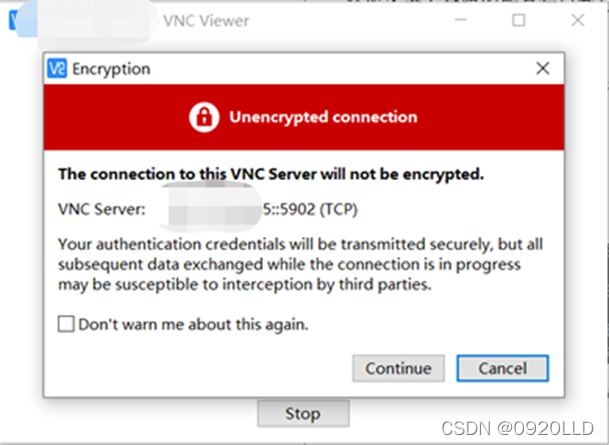Image resolution: width=609 pixels, height=445 pixels.
Task: Enable the "Don't warn me" checkbox
Action: (66, 324)
